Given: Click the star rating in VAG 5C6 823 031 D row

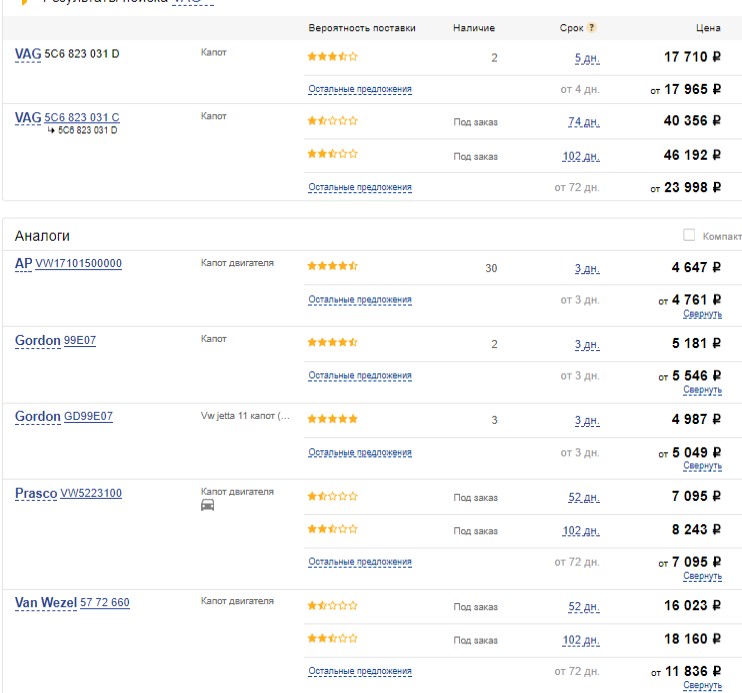Looking at the screenshot, I should pyautogui.click(x=333, y=57).
